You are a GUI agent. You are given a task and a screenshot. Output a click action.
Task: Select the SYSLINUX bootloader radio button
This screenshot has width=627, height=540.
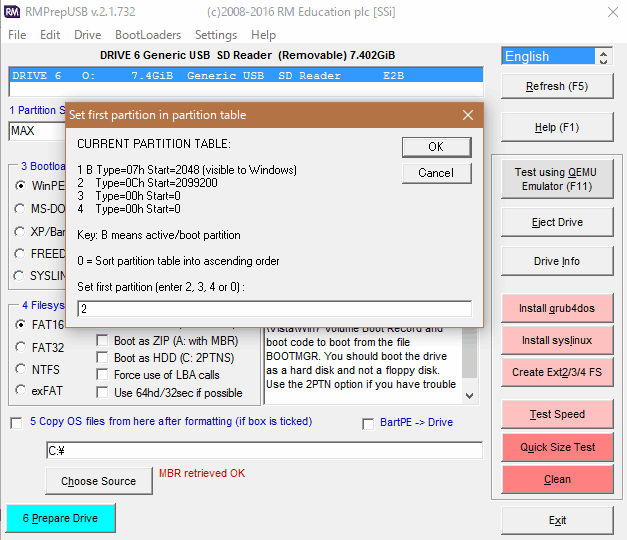[x=19, y=276]
